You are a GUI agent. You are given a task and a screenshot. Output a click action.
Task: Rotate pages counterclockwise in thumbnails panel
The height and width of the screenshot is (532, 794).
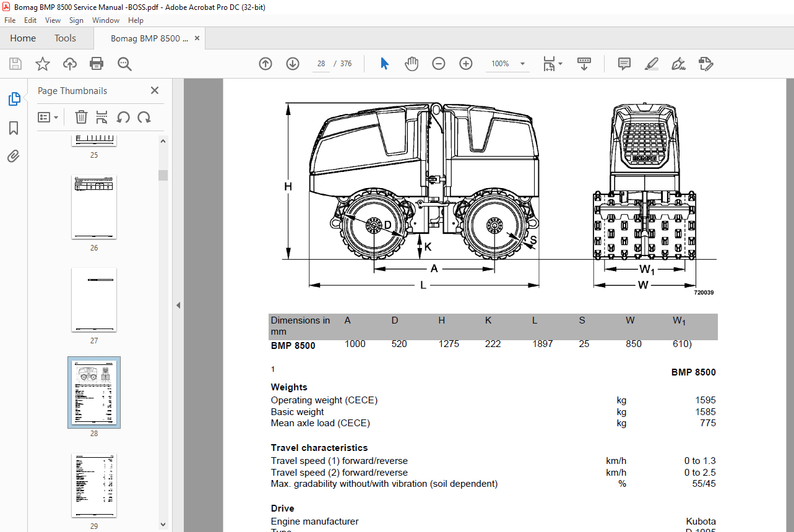123,117
